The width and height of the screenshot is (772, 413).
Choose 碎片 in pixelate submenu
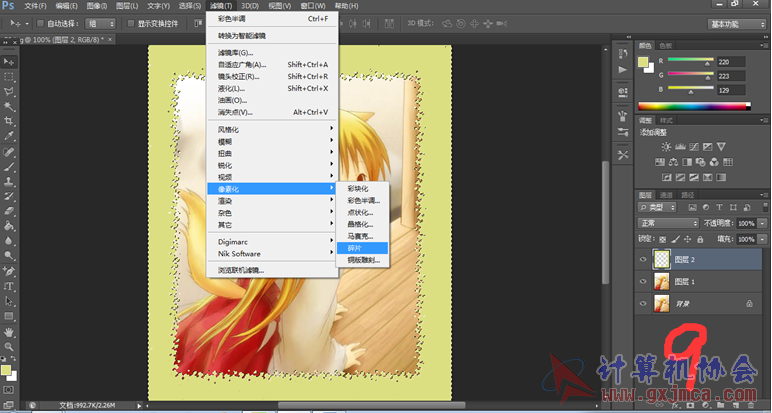(x=362, y=248)
